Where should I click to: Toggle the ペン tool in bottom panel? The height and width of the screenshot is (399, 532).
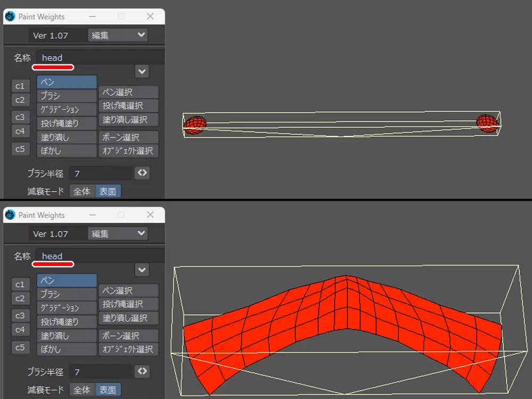point(66,280)
